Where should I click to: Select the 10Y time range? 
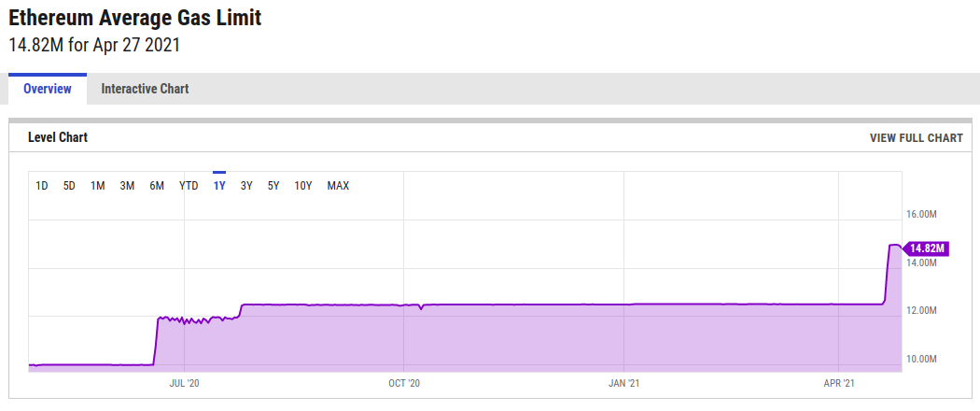point(303,186)
